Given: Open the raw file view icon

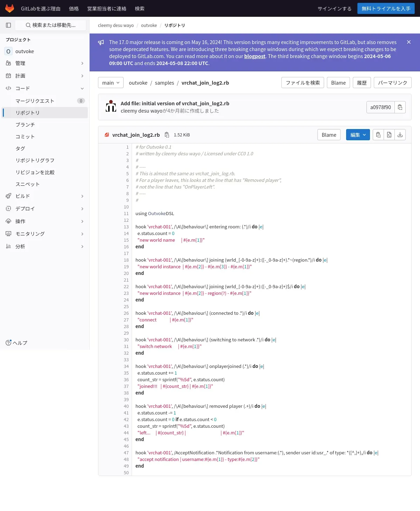Looking at the screenshot, I should (389, 135).
